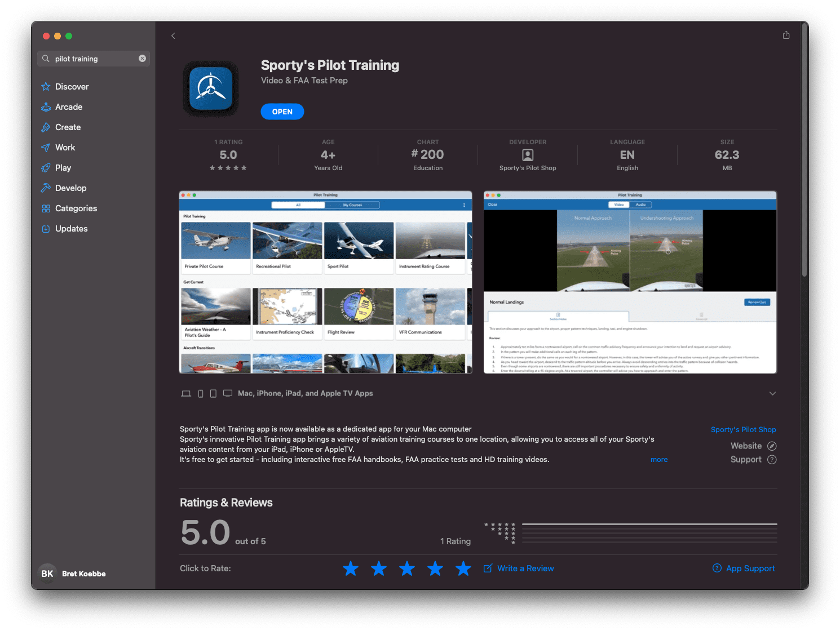840x631 pixels.
Task: Click the iPad device icon
Action: click(213, 393)
